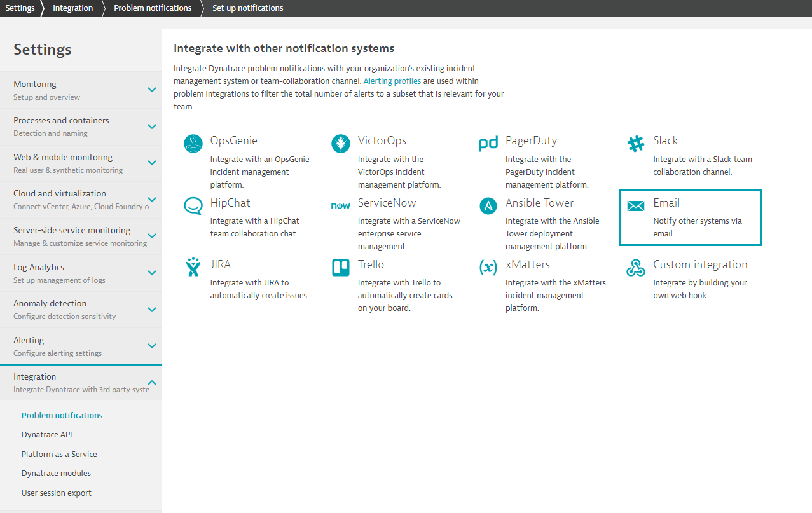
Task: Click the ServiceNow 'now' logo icon
Action: pyautogui.click(x=341, y=206)
